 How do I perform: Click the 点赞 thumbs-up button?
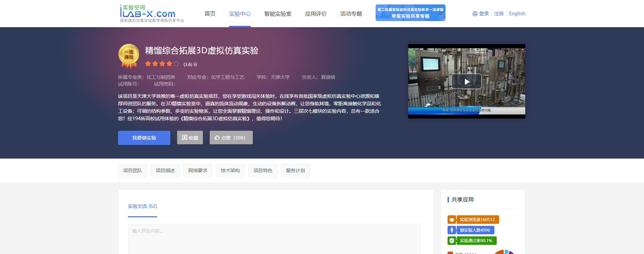tap(231, 138)
